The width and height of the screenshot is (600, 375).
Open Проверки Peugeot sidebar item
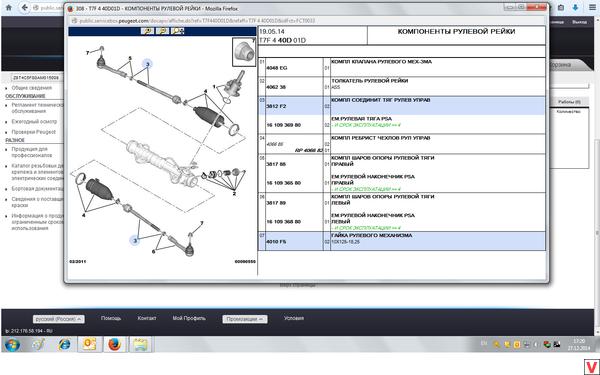[34, 132]
